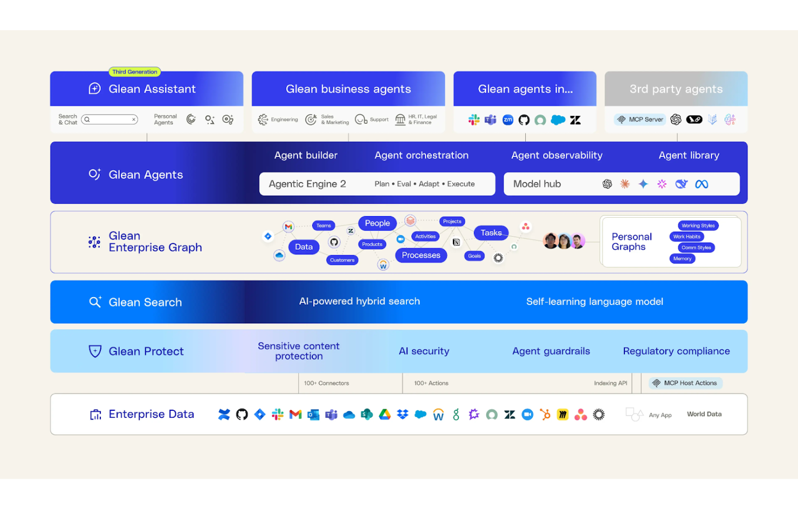Click the blue whale icon in Model hub

click(682, 184)
